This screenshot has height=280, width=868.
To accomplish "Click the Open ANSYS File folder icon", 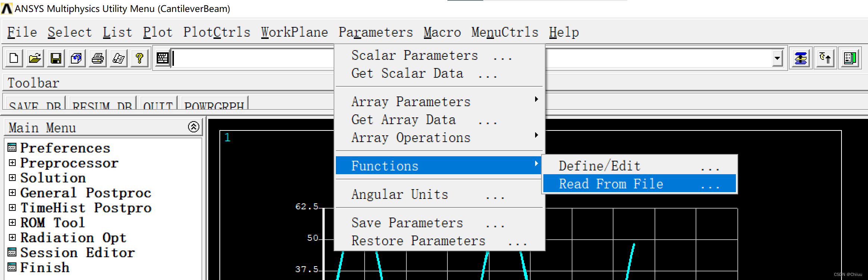I will click(x=35, y=58).
